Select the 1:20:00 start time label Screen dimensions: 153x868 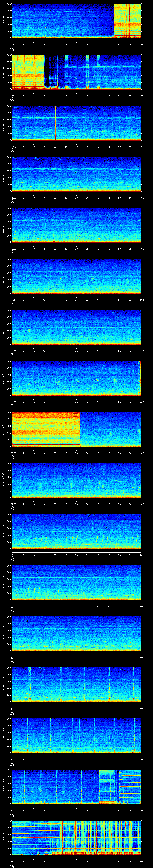click(x=12, y=453)
